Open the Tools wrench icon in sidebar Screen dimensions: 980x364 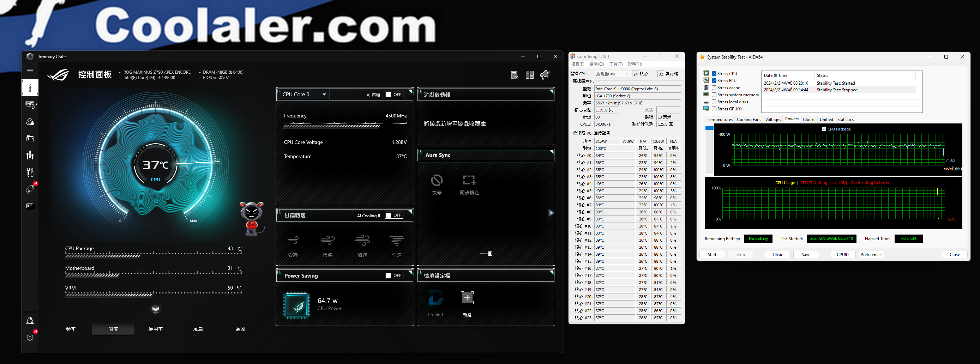(30, 172)
